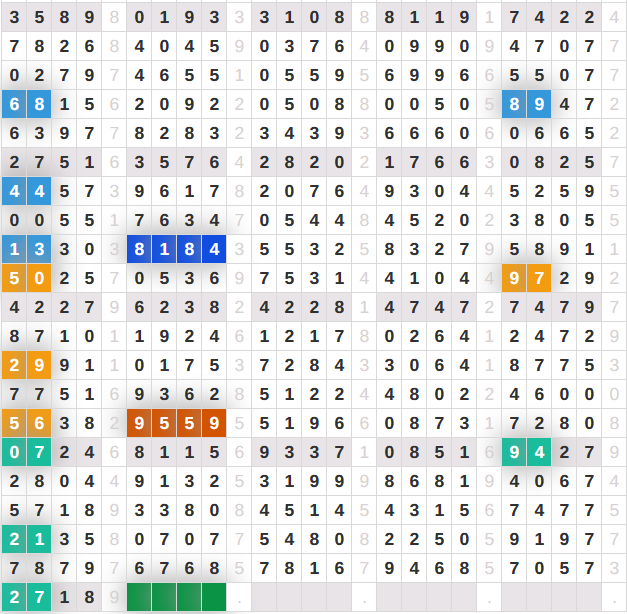The width and height of the screenshot is (627, 614).
Task: Click the teal cell showing 9
Action: [514, 453]
